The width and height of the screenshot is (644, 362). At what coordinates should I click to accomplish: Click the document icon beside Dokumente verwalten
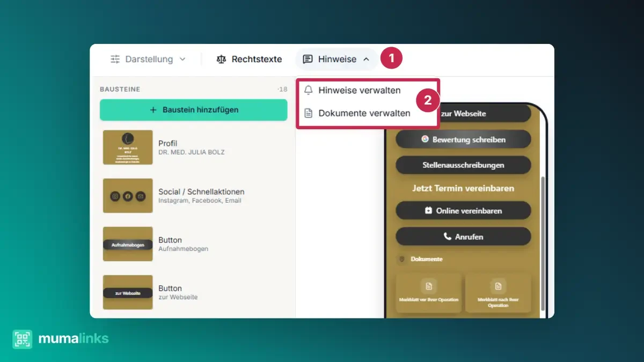pyautogui.click(x=308, y=113)
